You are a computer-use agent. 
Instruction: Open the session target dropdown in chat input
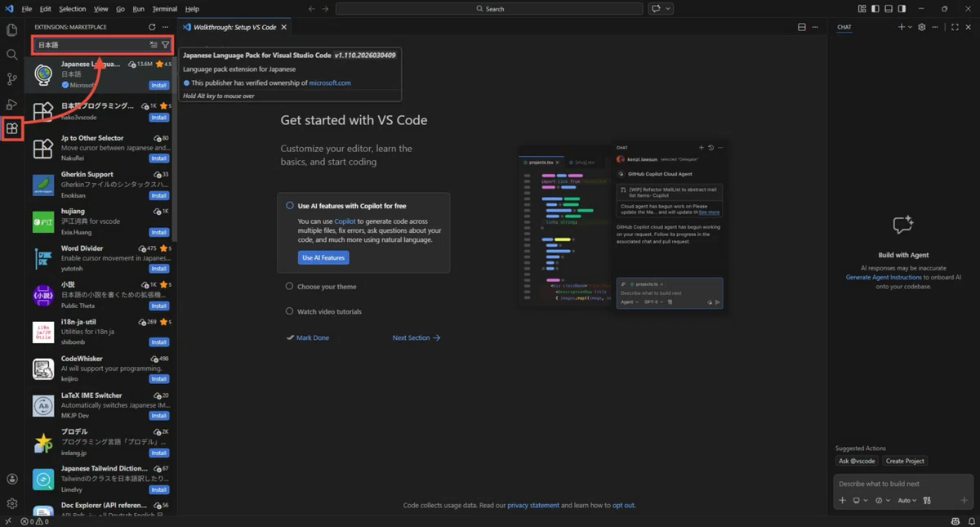pos(859,500)
